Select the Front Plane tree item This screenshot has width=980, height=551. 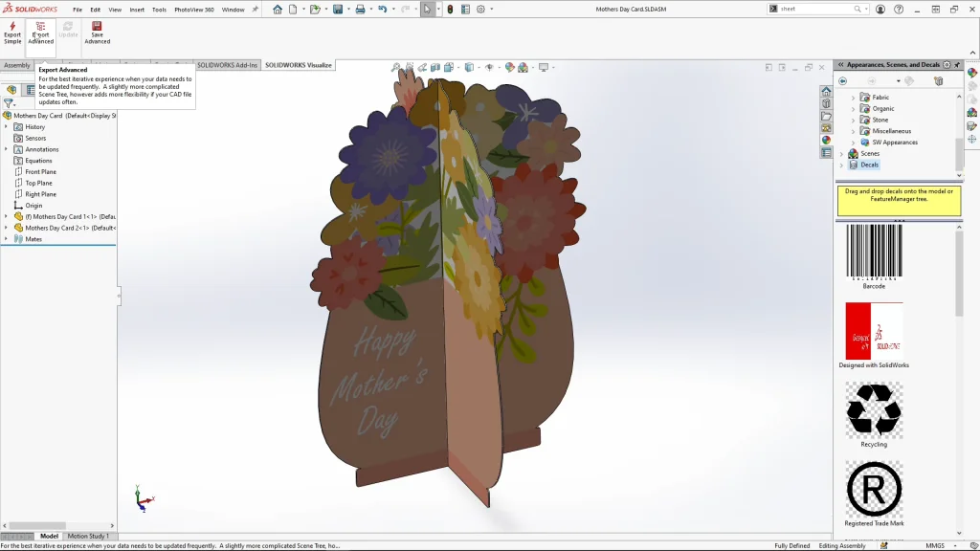click(40, 172)
